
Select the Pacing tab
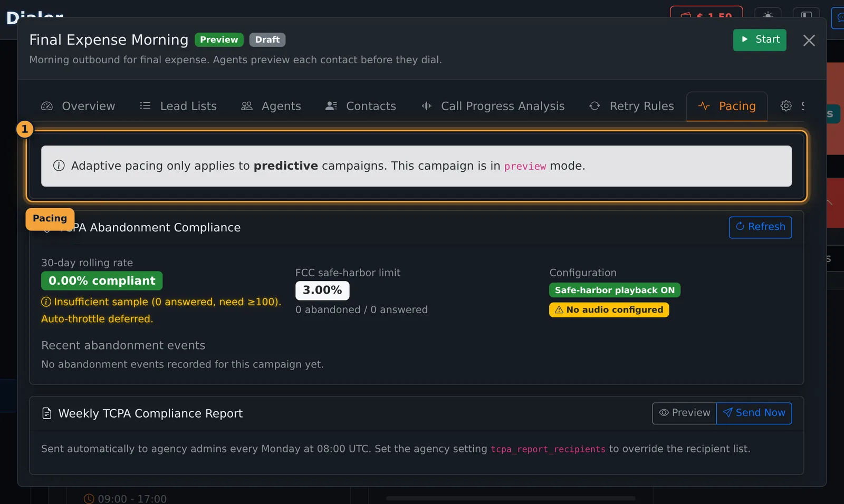pos(727,106)
